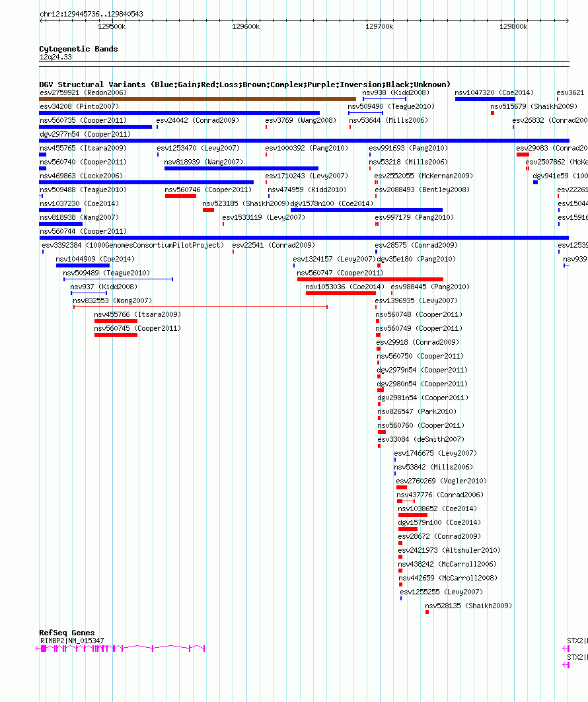This screenshot has height=702, width=588.
Task: Select nsv826547 (Park2010) label
Action: [417, 412]
